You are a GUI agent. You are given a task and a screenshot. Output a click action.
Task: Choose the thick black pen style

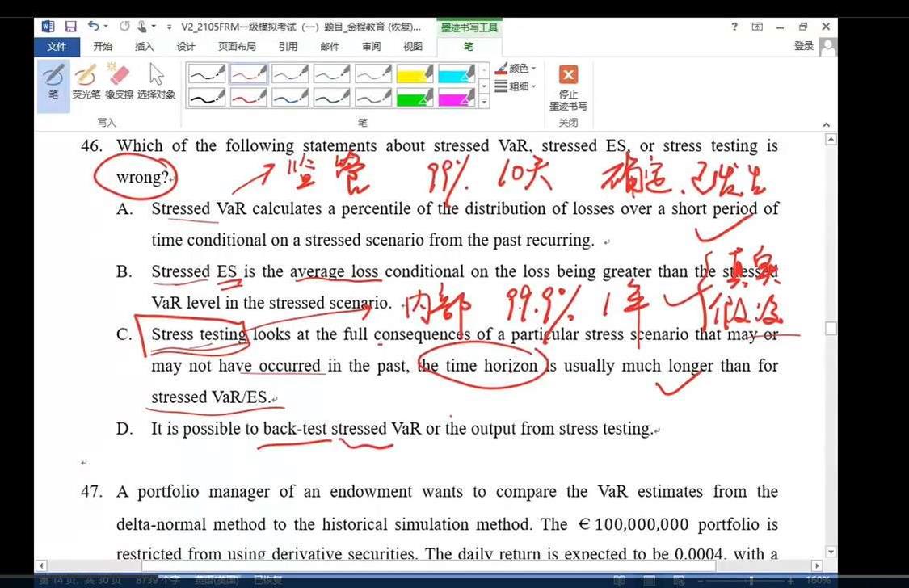(207, 97)
